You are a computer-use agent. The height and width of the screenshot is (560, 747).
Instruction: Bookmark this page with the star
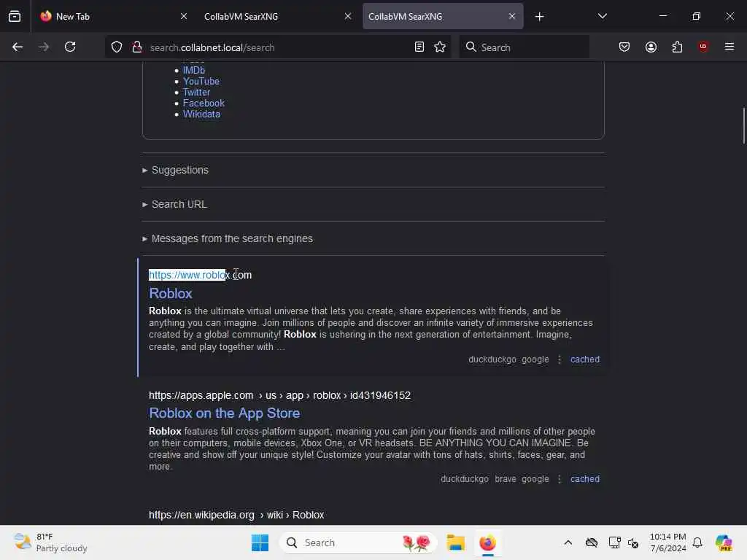click(x=440, y=47)
